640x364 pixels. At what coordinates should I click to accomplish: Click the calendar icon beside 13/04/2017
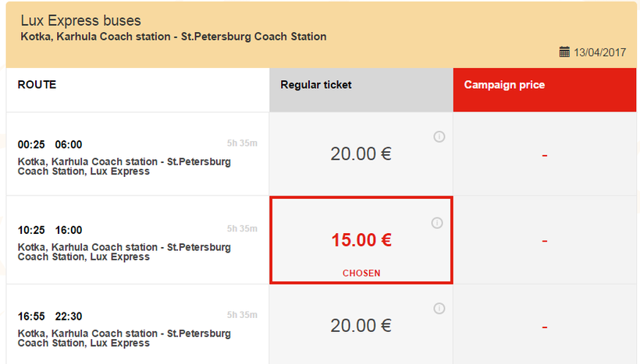[x=564, y=52]
